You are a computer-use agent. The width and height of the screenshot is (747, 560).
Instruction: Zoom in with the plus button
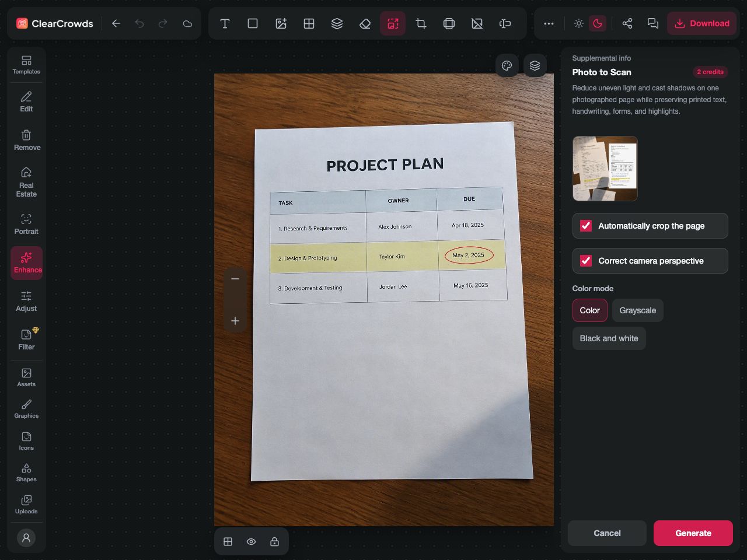tap(235, 321)
